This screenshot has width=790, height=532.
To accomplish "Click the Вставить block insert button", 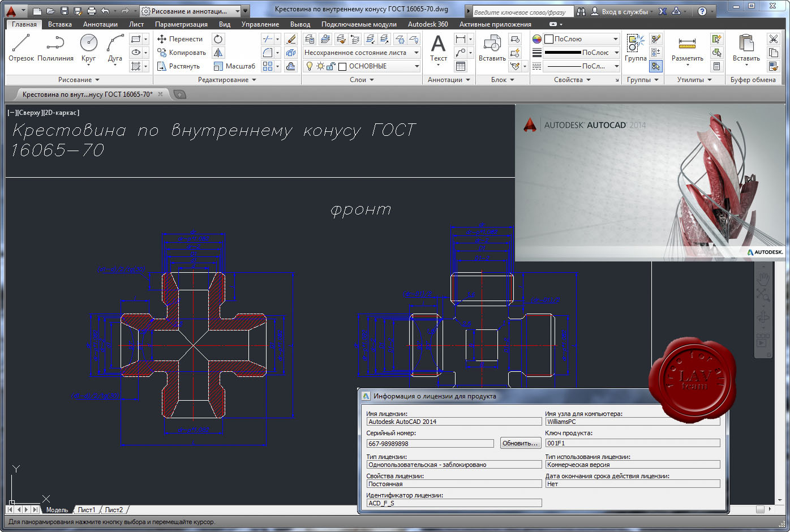I will coord(492,48).
